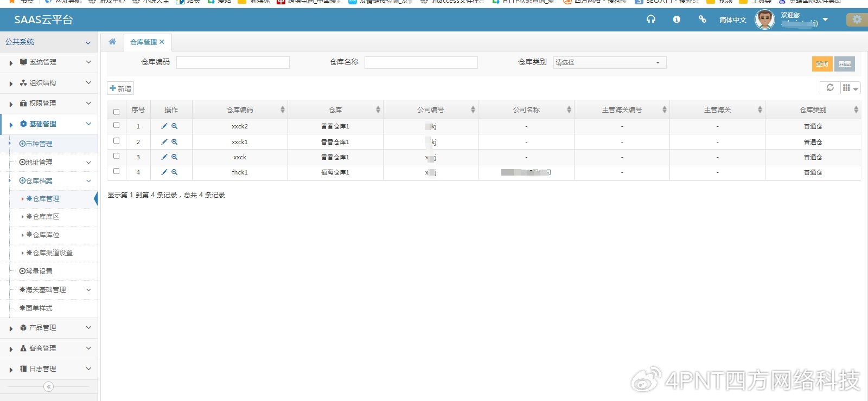Open the 仓库类别 dropdown
868x401 pixels.
click(609, 63)
